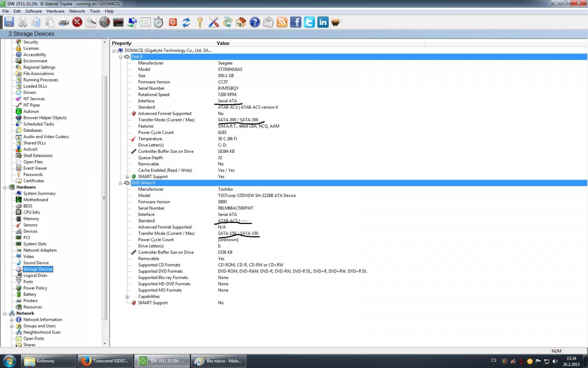Click the golden key icon
The height and width of the screenshot is (368, 588).
click(200, 22)
